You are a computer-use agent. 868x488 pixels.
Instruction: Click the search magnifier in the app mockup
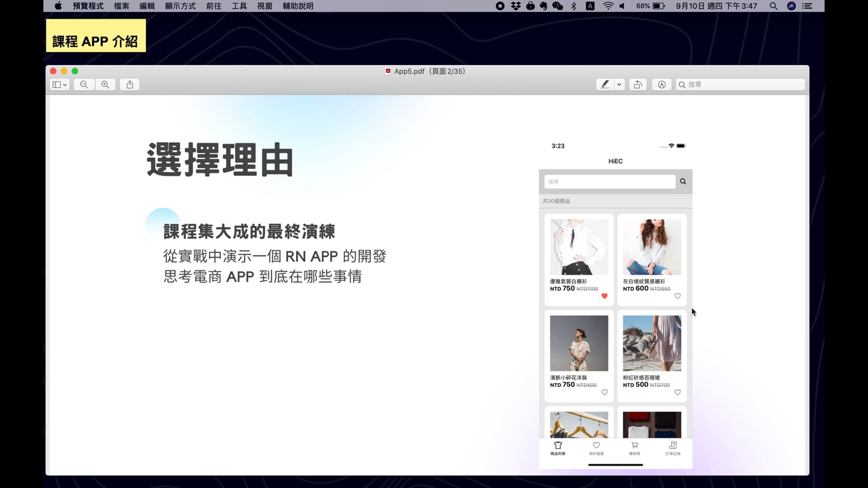683,181
